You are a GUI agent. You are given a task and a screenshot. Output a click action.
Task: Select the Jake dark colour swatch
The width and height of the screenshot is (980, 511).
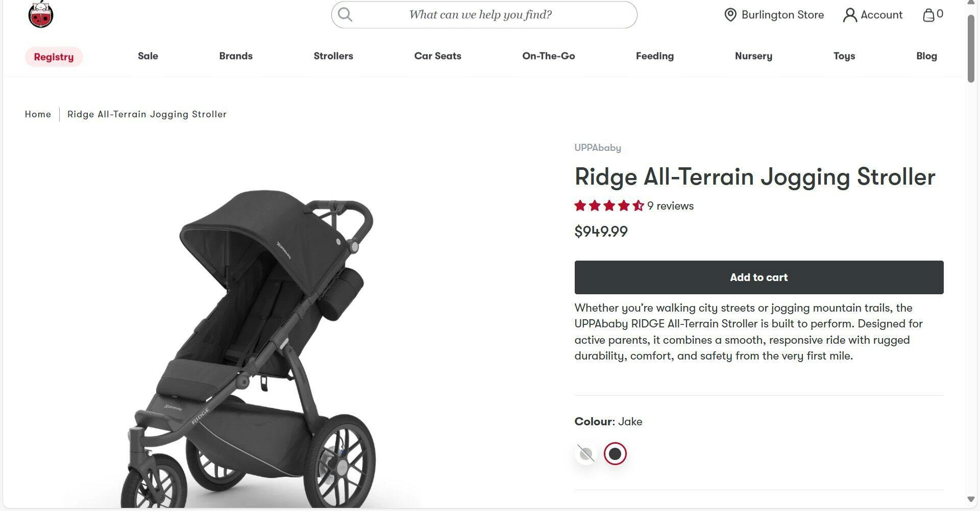click(615, 454)
